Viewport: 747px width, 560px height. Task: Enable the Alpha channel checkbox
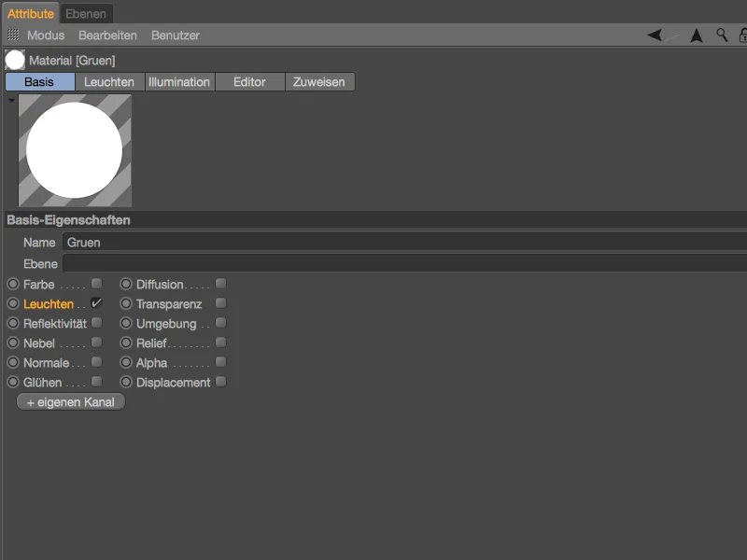coord(220,362)
